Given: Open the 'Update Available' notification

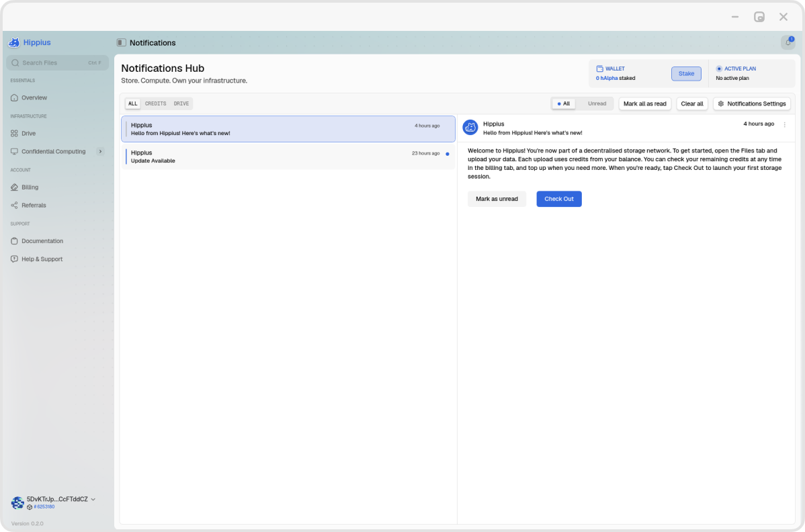Looking at the screenshot, I should click(x=288, y=157).
